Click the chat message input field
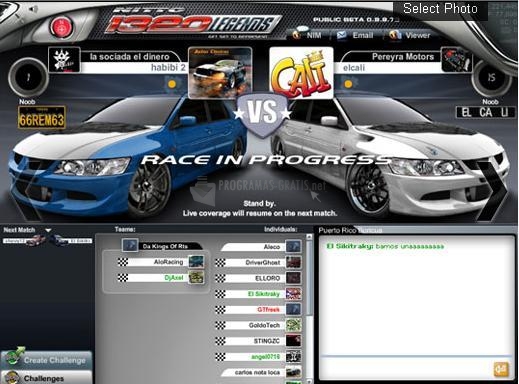The height and width of the screenshot is (384, 519). click(406, 368)
